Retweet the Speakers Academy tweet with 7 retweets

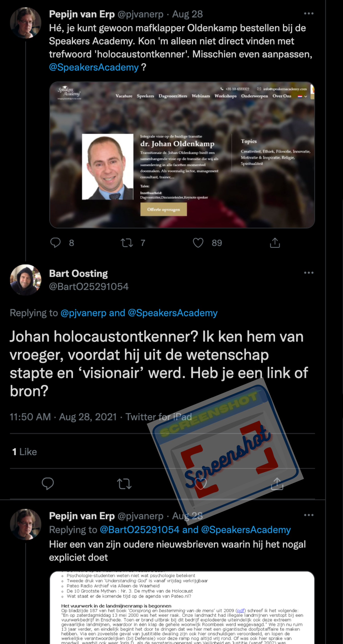coord(127,243)
